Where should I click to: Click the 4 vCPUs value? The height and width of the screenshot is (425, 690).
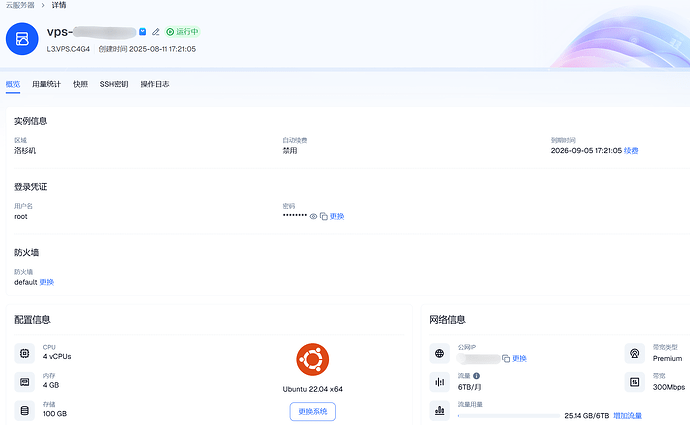point(57,356)
